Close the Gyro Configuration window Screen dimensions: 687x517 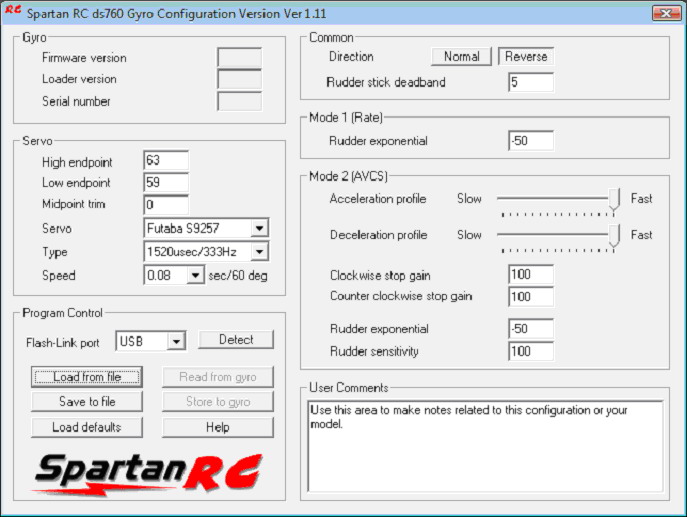tap(666, 13)
